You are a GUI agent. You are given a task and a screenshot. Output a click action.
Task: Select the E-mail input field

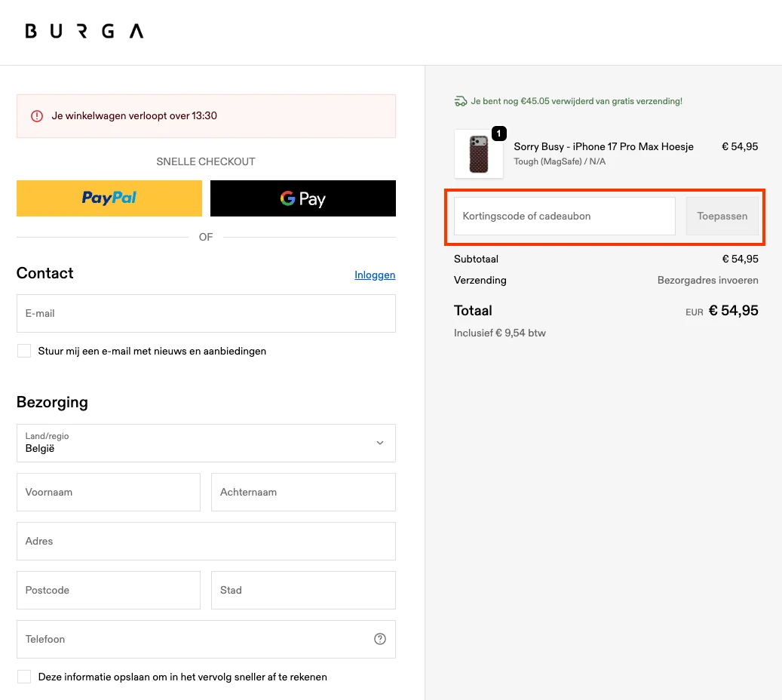tap(206, 313)
